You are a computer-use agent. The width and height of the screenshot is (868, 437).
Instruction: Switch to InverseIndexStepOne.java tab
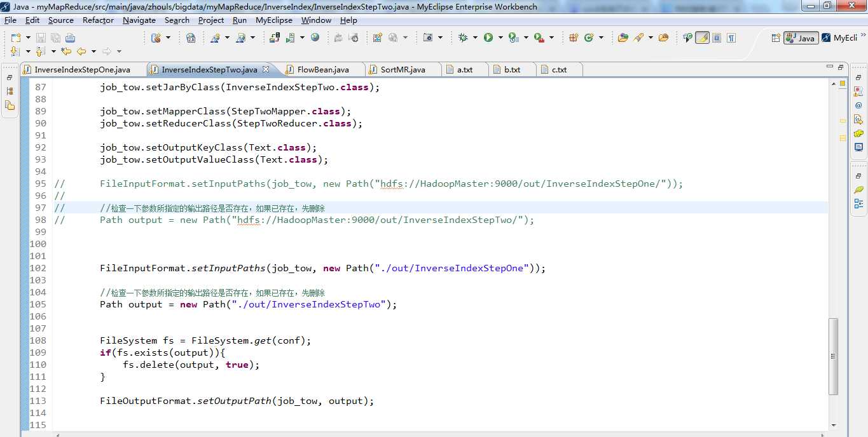83,70
